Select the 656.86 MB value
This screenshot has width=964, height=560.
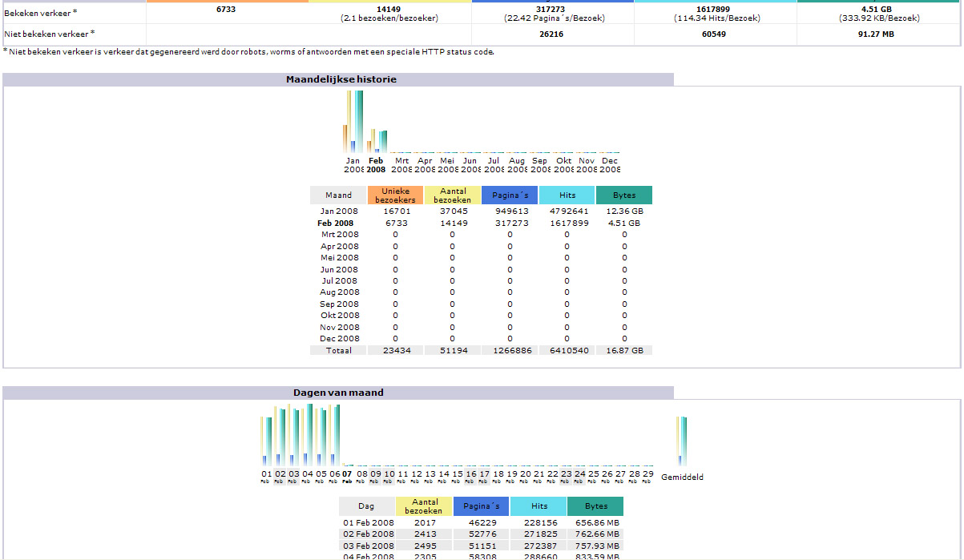click(598, 522)
